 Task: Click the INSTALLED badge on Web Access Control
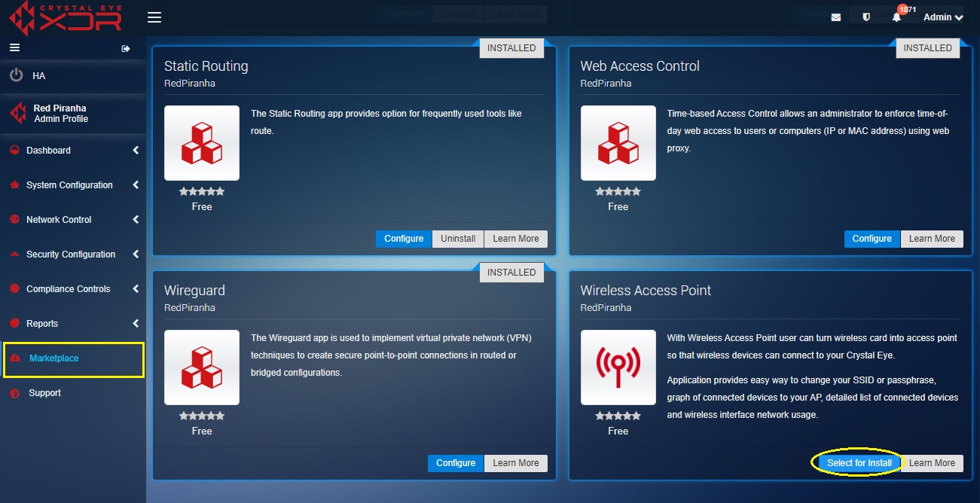[x=928, y=48]
